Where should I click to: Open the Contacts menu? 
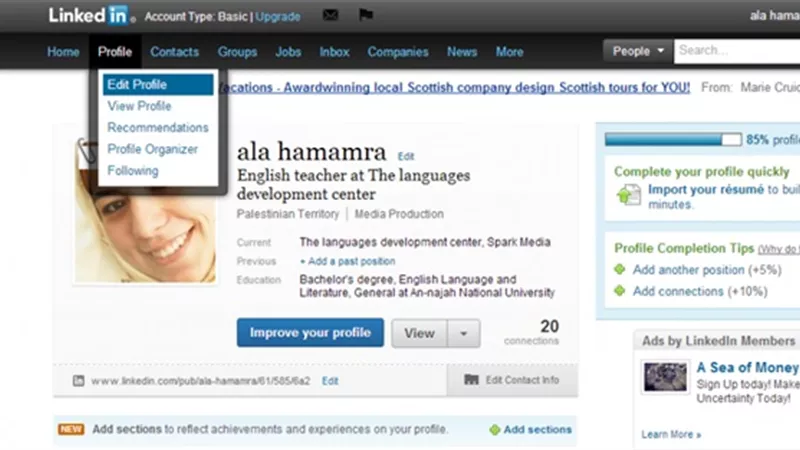click(174, 52)
